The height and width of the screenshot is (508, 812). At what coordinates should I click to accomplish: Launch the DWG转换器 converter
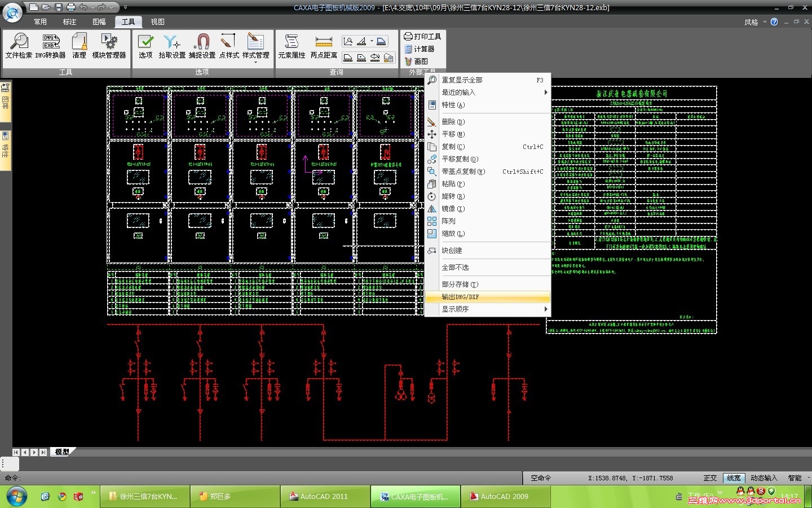click(51, 46)
